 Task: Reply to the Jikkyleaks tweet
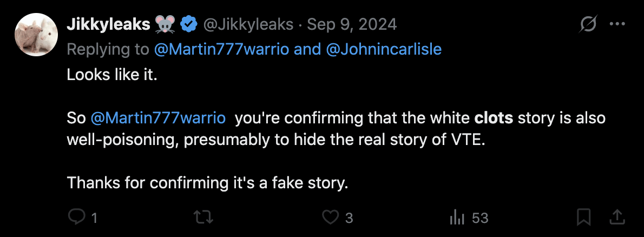point(77,218)
